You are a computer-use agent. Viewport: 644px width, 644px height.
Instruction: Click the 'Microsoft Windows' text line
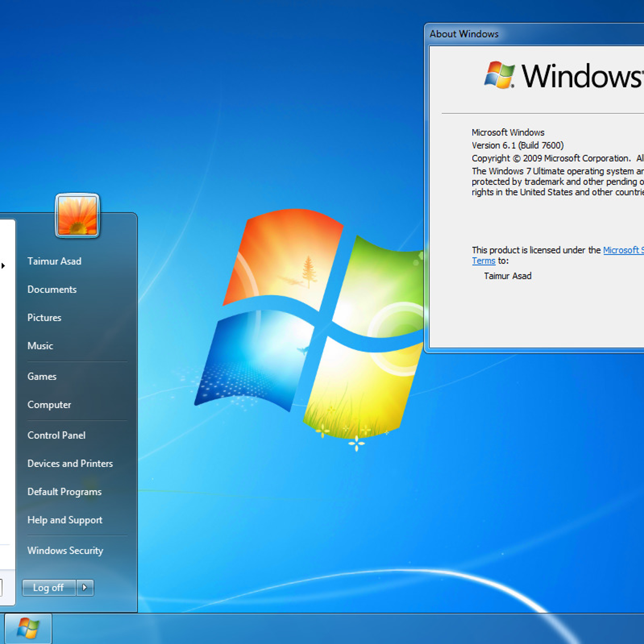pos(508,132)
